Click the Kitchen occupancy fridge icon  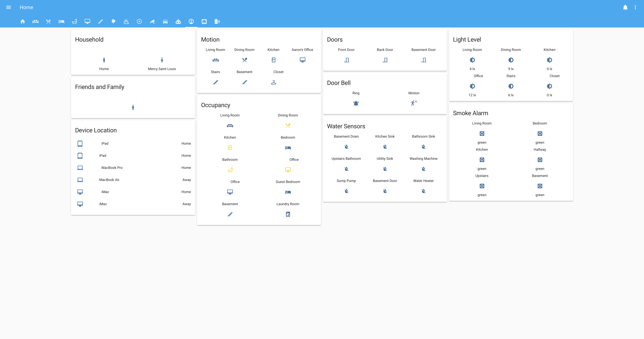(x=230, y=148)
